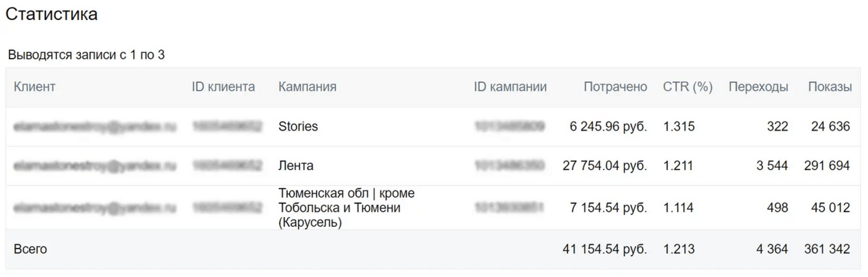Click the 3 544 clicks value
868x277 pixels.
coord(772,165)
